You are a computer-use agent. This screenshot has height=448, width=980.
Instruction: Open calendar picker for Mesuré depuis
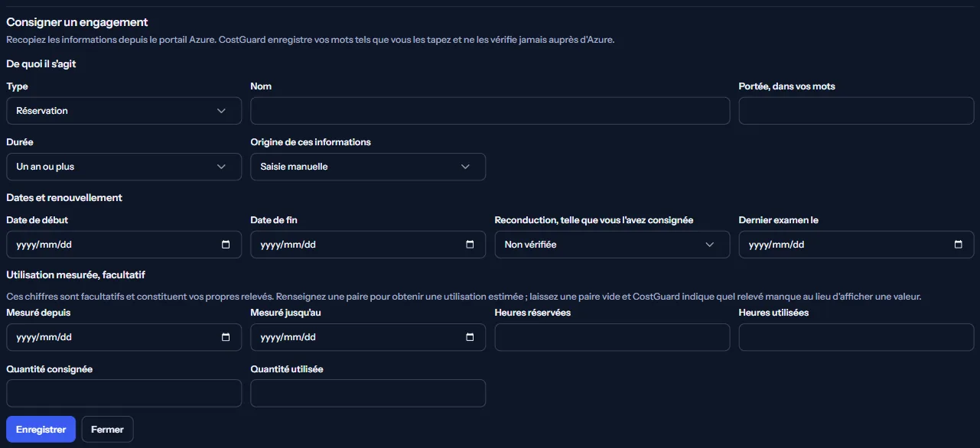[226, 337]
